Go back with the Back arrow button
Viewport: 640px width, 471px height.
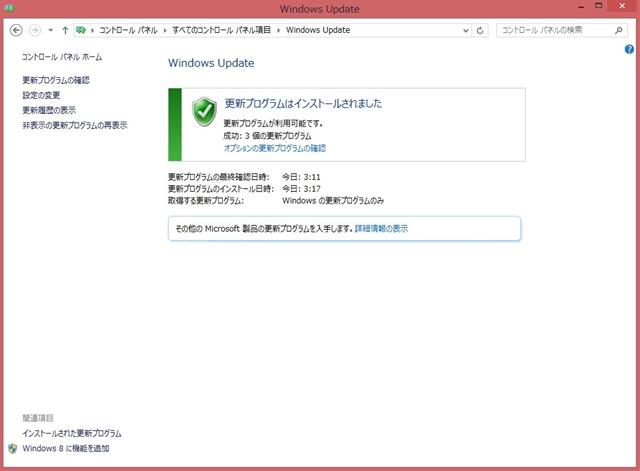click(16, 30)
